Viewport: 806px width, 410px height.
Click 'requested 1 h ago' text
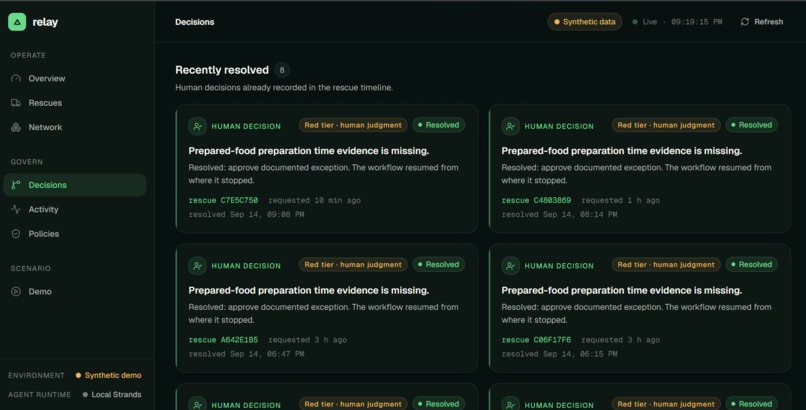pyautogui.click(x=620, y=200)
